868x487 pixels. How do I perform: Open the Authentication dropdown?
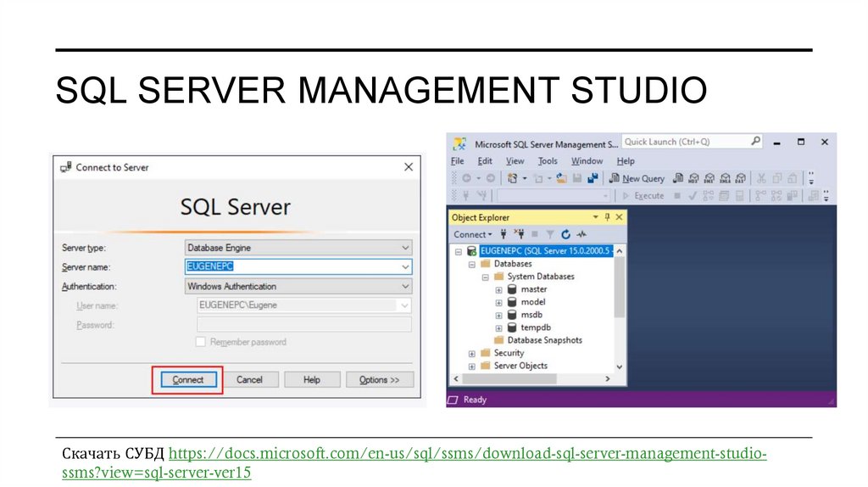click(x=405, y=287)
